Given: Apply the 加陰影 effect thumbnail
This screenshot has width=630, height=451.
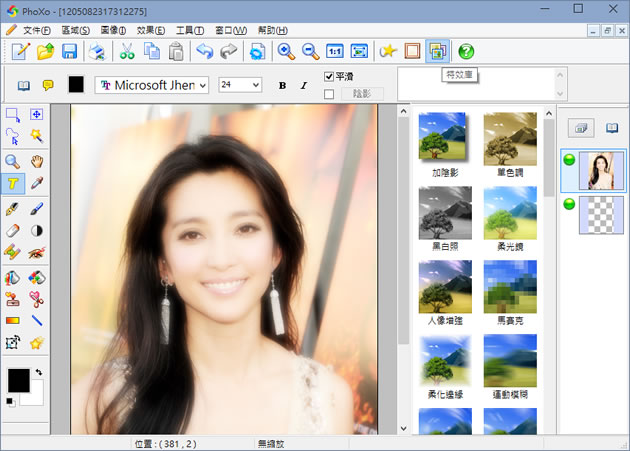Looking at the screenshot, I should point(445,139).
